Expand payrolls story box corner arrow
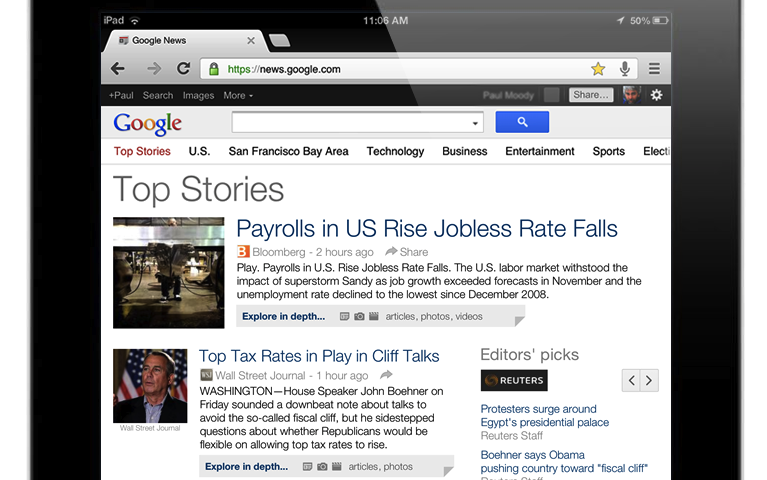Image resolution: width=767 pixels, height=480 pixels. tap(519, 321)
